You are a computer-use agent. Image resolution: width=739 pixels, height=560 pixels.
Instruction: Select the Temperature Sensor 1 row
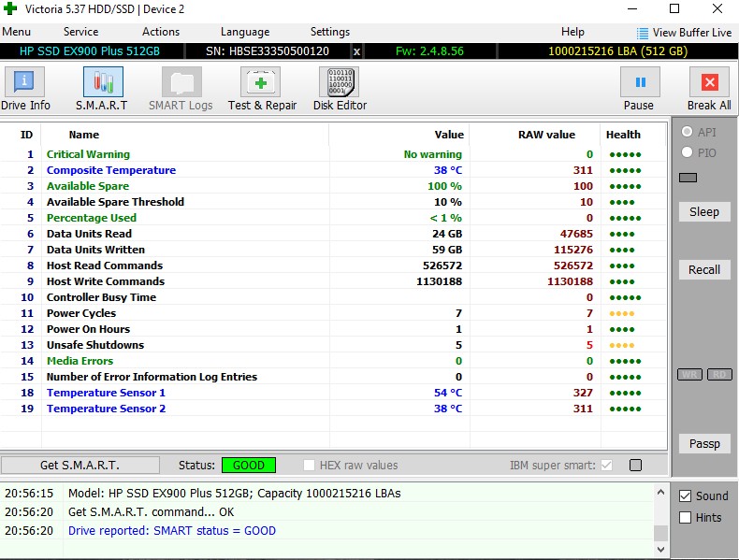coord(334,393)
